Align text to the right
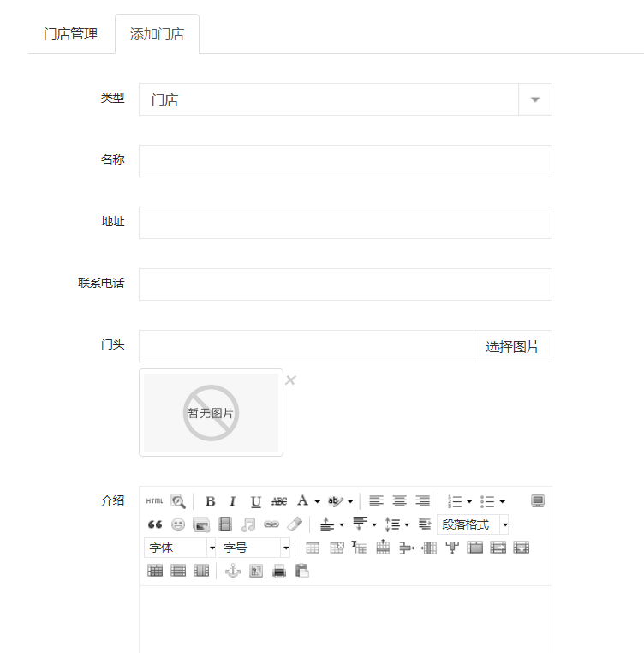Screen dimensions: 644x653 (422, 501)
